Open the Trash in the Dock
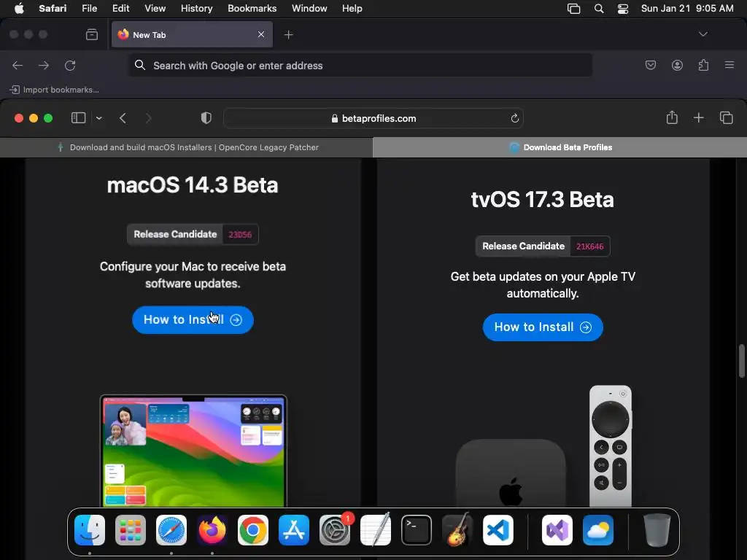747x560 pixels. tap(657, 530)
